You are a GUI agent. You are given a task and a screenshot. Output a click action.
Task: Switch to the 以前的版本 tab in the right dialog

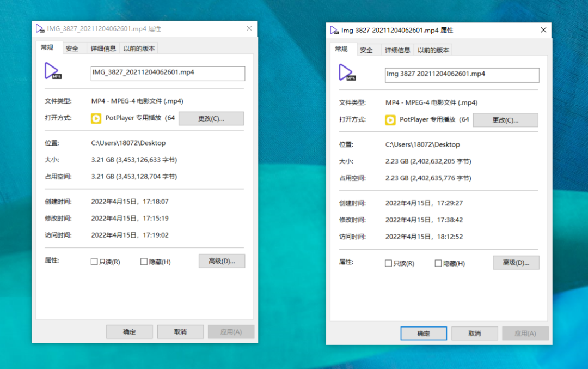tap(433, 50)
